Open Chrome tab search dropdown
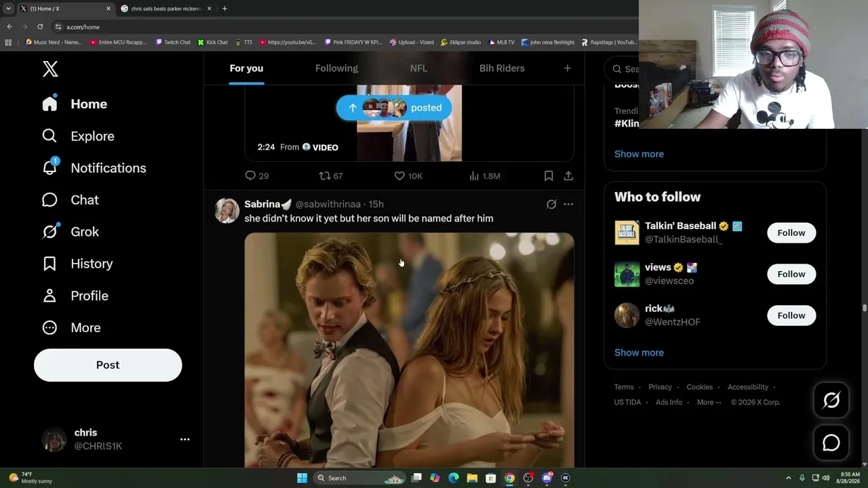868x488 pixels. click(7, 9)
